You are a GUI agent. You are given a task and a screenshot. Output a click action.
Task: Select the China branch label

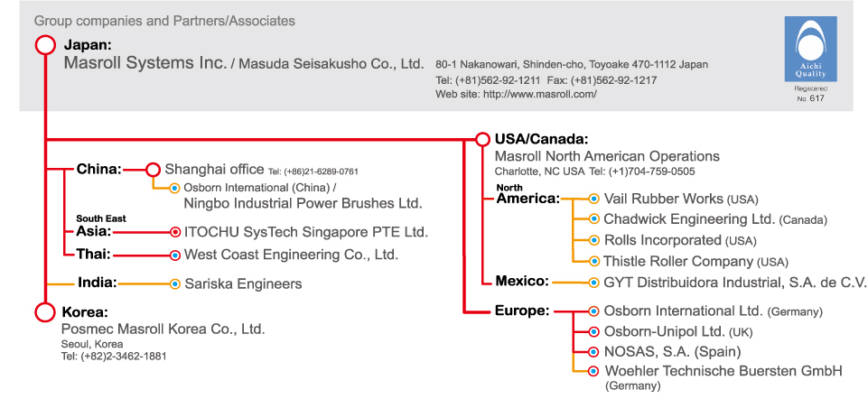click(x=99, y=170)
